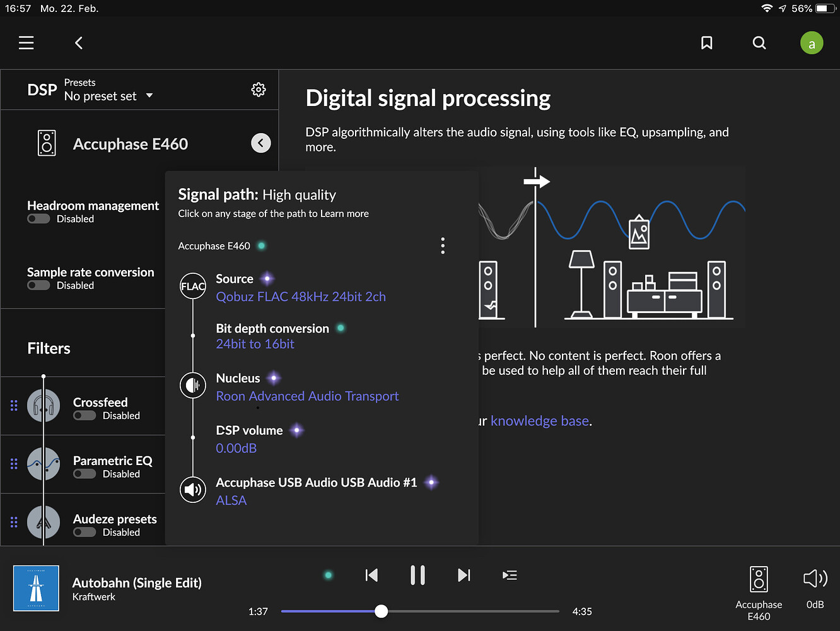Open the bookmark icon in top bar
Viewport: 840px width, 631px height.
coord(707,43)
